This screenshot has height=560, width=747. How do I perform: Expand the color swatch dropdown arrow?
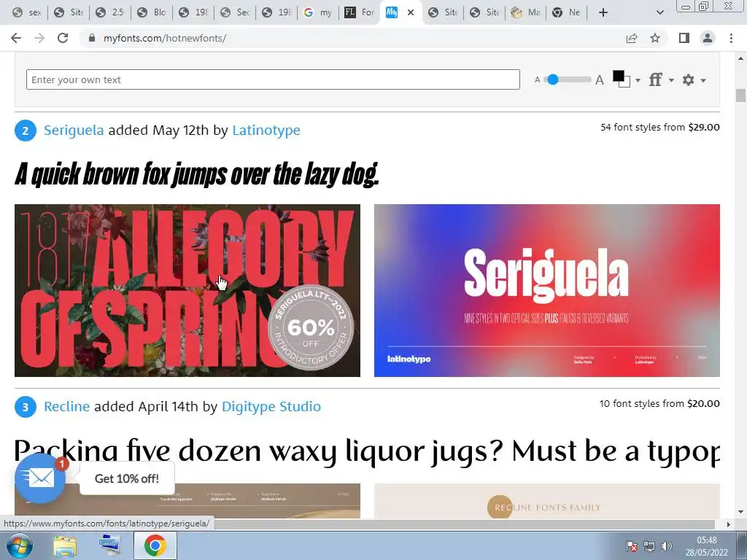[638, 80]
